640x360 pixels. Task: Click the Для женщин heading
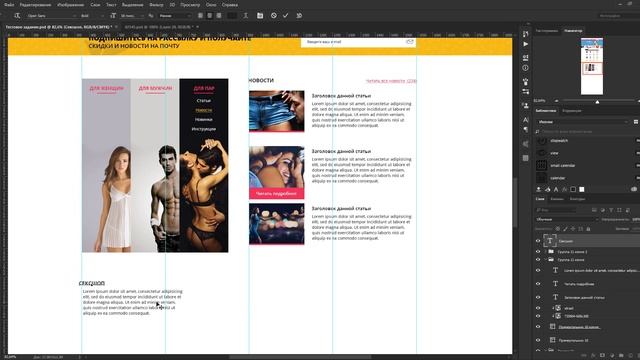tap(106, 88)
